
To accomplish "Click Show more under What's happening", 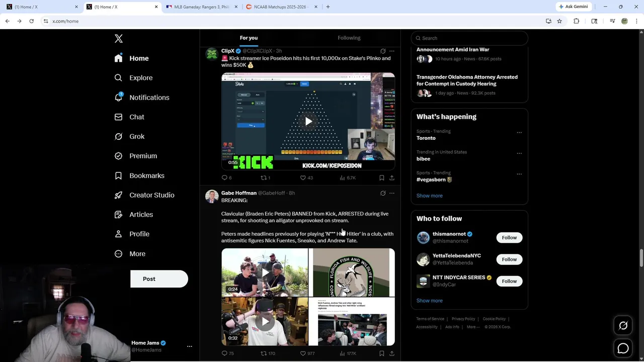I will pos(430,196).
